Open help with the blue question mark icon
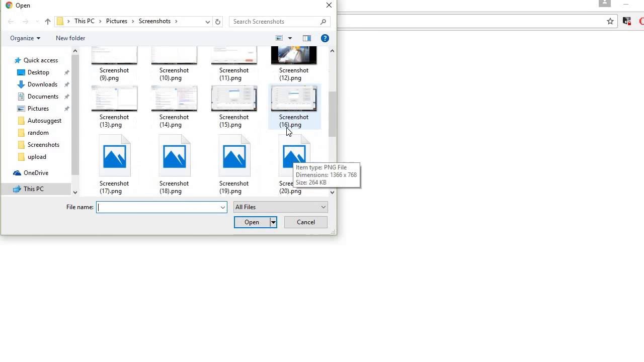This screenshot has height=362, width=644. click(325, 38)
